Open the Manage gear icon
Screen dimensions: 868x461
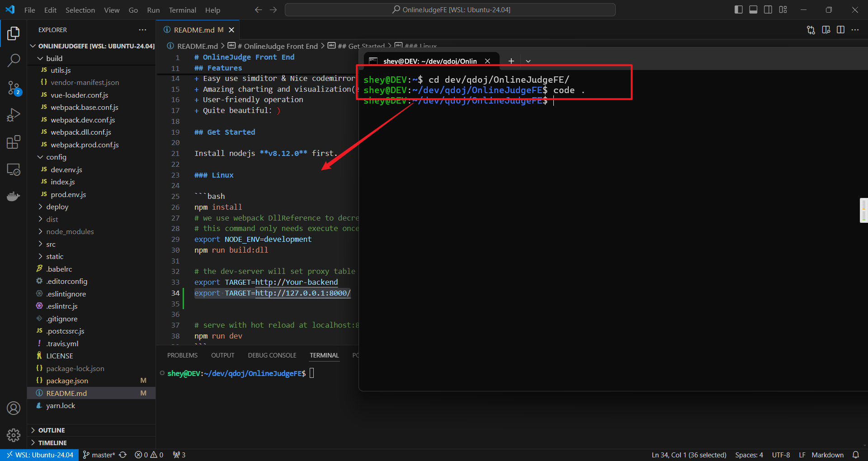pos(14,435)
